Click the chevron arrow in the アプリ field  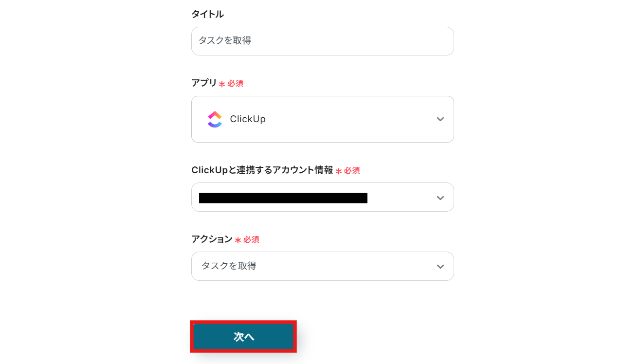440,119
